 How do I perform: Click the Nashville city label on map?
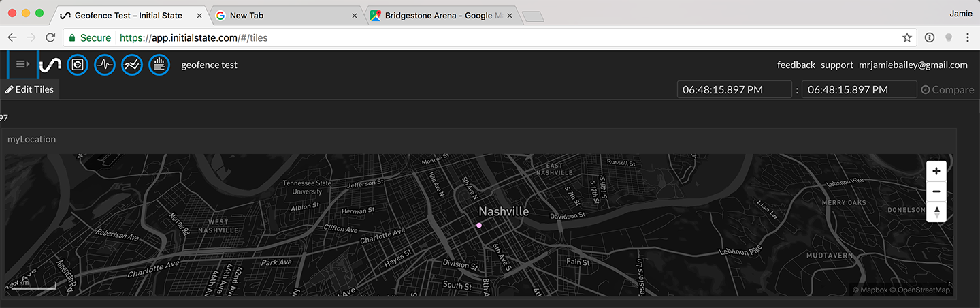504,211
